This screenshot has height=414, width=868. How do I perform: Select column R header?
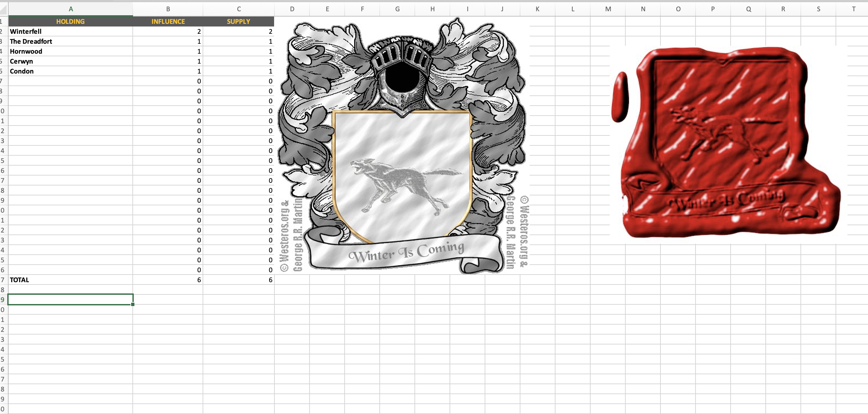tap(783, 9)
